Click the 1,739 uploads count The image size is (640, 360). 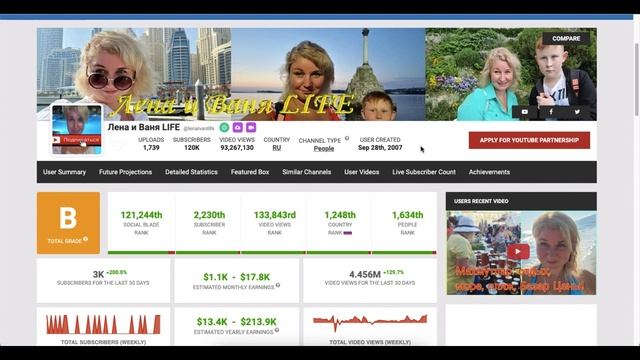(151, 148)
